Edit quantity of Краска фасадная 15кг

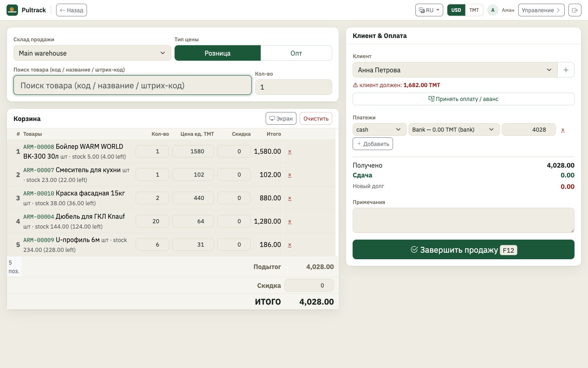point(152,198)
